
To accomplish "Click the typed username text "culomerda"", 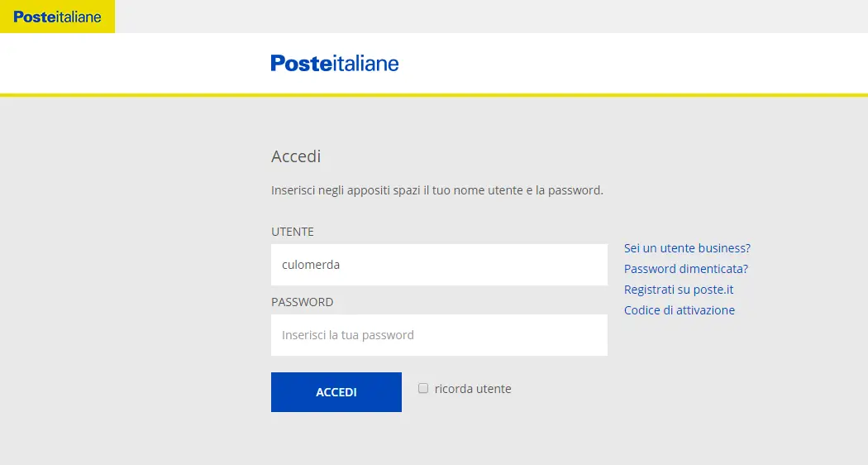I will [311, 265].
